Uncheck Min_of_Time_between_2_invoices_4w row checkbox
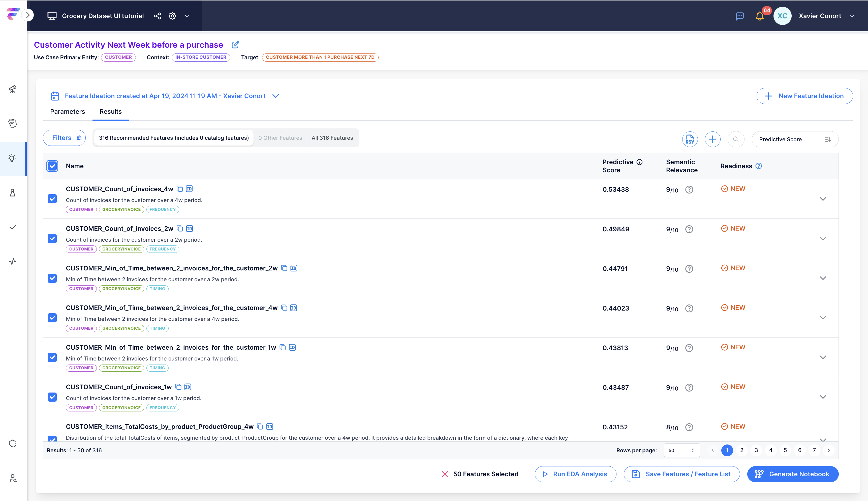The height and width of the screenshot is (501, 868). tap(52, 318)
